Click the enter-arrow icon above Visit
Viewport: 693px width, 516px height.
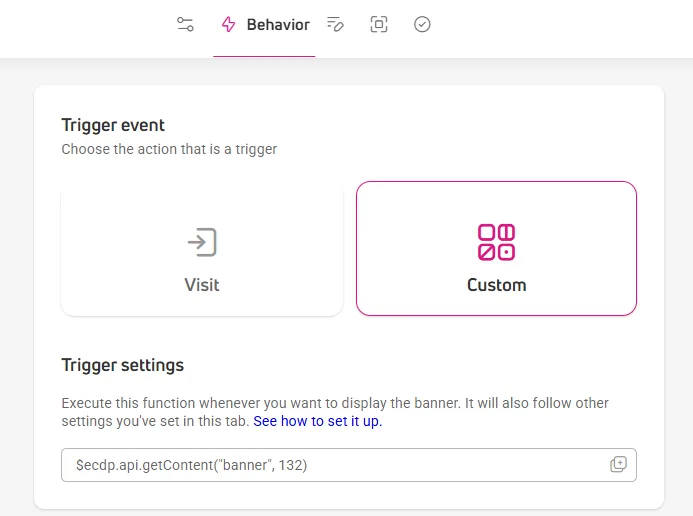[202, 242]
